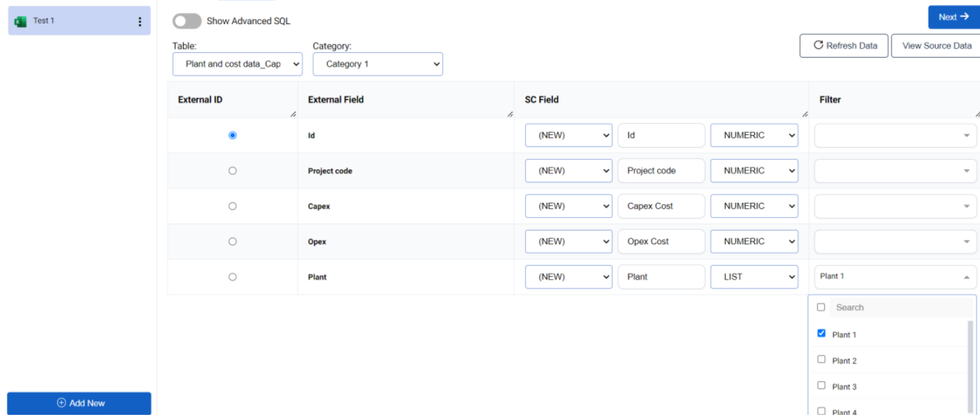This screenshot has width=980, height=417.
Task: Open the Table dropdown
Action: click(x=237, y=64)
